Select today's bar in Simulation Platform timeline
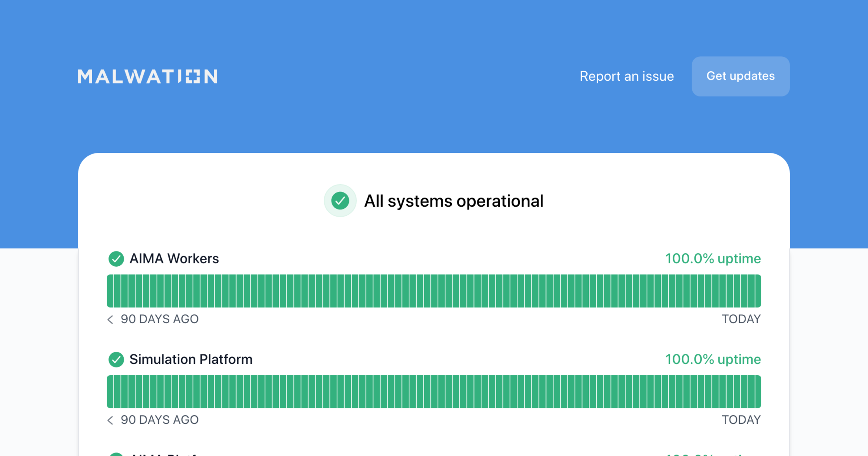868x456 pixels. point(758,392)
